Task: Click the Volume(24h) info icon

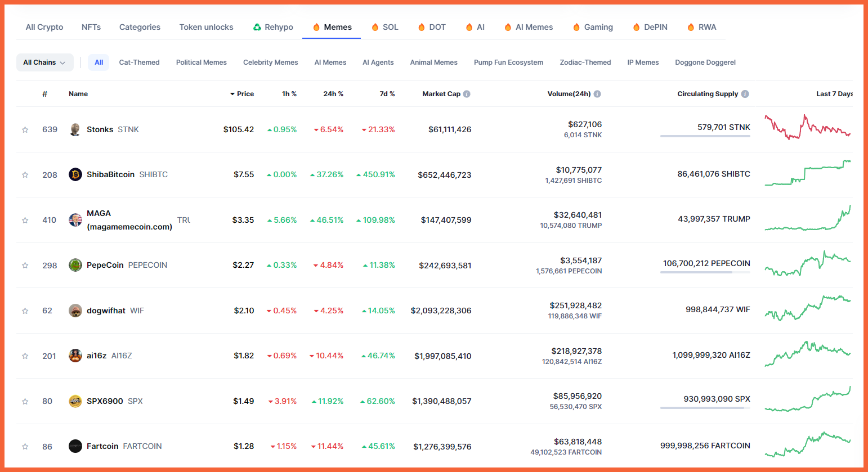Action: (x=597, y=94)
